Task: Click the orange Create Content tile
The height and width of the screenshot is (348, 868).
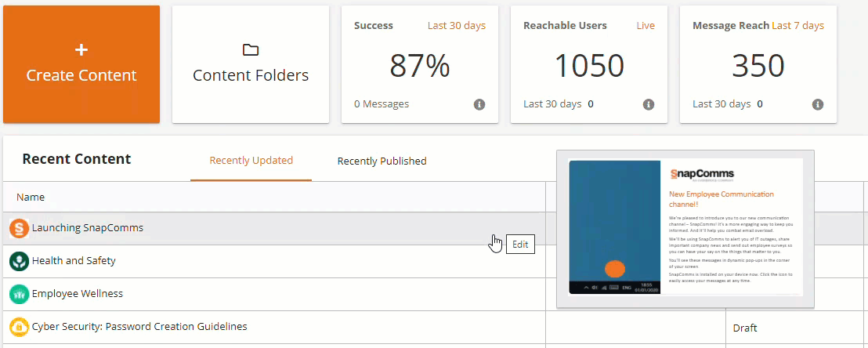Action: 81,64
